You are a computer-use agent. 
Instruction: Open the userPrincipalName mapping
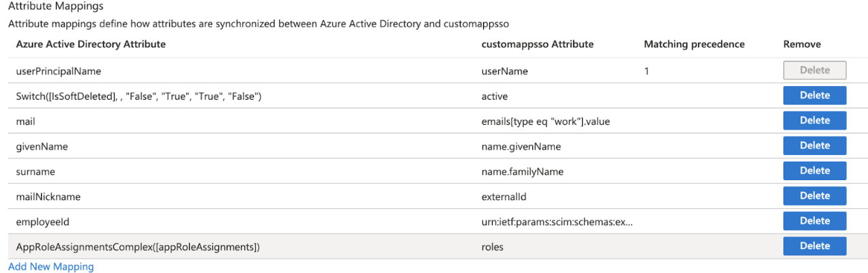pos(59,71)
